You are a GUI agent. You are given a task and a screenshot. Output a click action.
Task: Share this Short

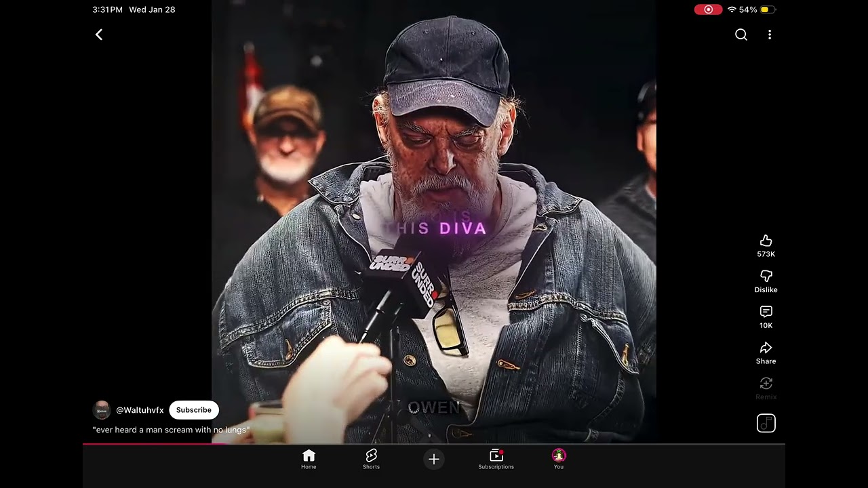766,348
